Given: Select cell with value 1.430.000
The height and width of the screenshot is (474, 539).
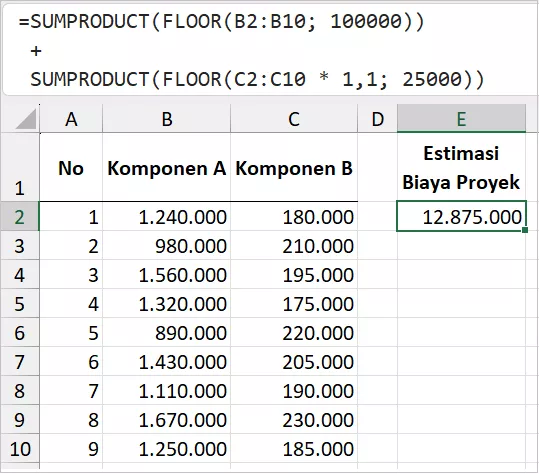Looking at the screenshot, I should 167,362.
